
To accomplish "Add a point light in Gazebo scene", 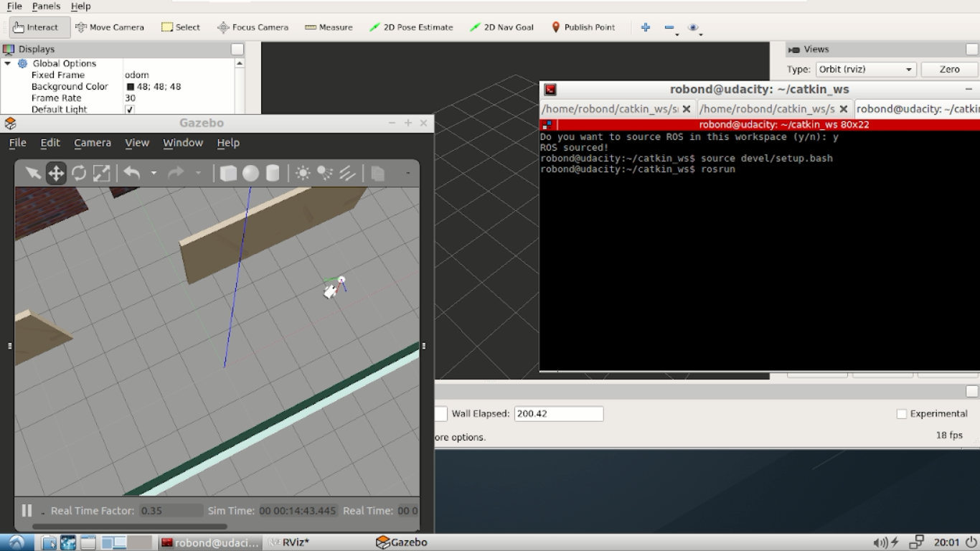I will pos(302,173).
